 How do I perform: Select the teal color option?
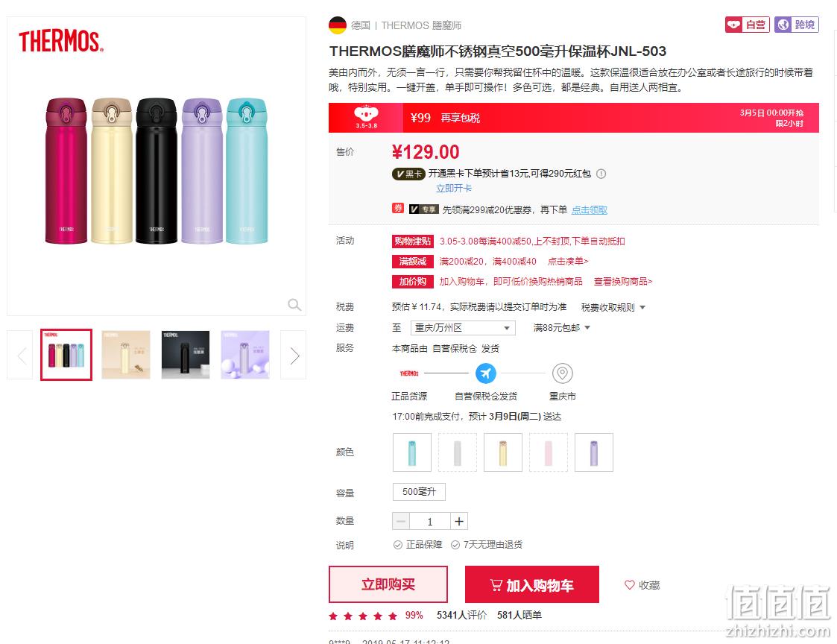tap(412, 452)
